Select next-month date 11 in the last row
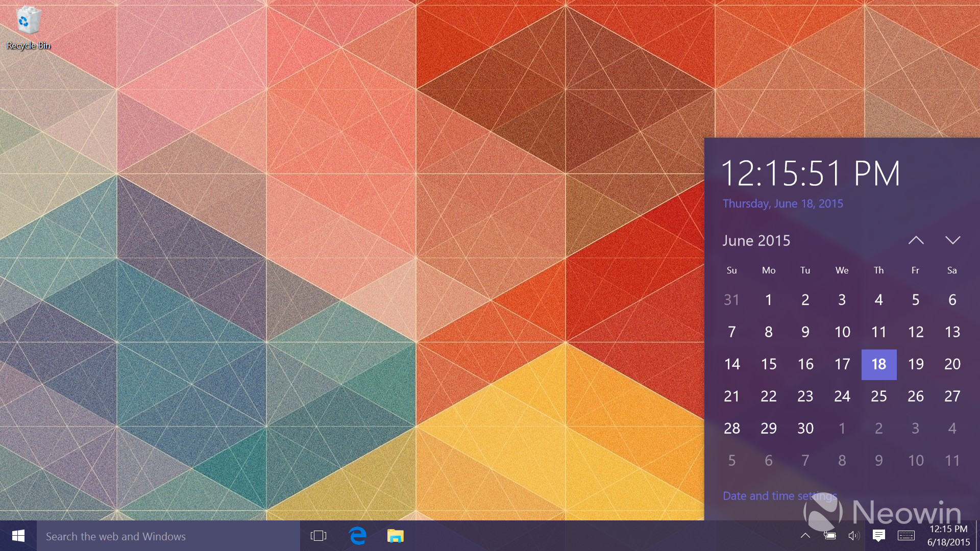 [x=952, y=461]
